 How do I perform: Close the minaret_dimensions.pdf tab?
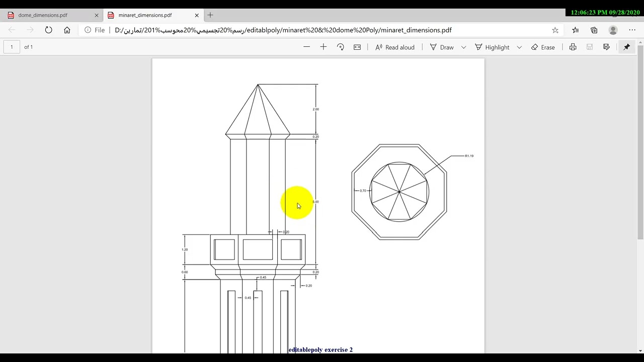(x=197, y=15)
